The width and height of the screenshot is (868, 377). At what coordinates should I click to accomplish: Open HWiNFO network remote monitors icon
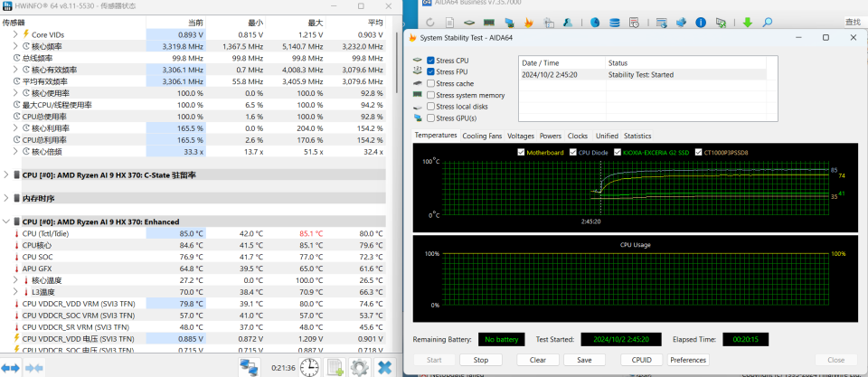(x=250, y=367)
